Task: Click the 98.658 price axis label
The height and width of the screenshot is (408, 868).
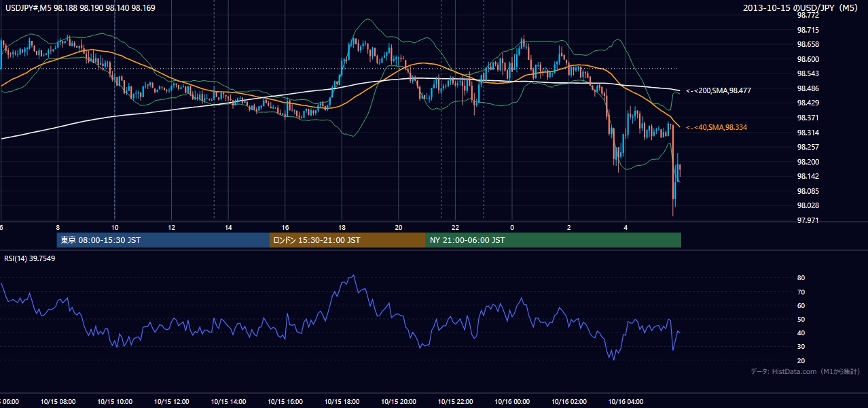Action: point(807,44)
